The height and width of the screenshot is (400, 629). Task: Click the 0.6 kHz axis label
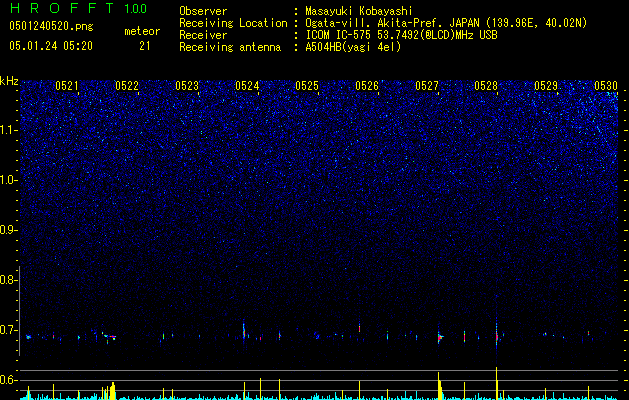pyautogui.click(x=8, y=380)
